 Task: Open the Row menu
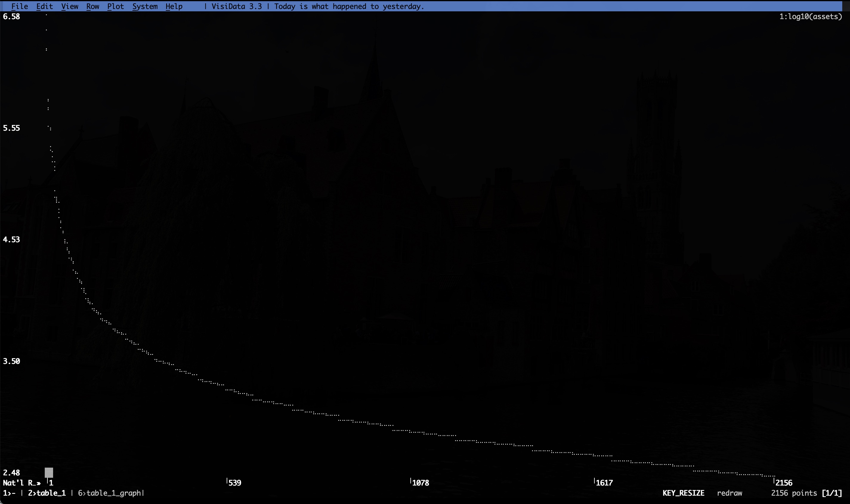click(93, 6)
